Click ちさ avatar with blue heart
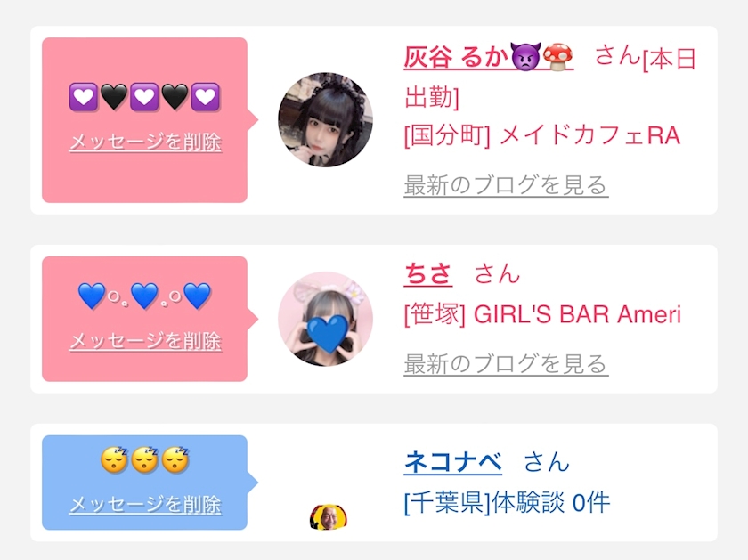This screenshot has height=560, width=748. click(x=325, y=319)
